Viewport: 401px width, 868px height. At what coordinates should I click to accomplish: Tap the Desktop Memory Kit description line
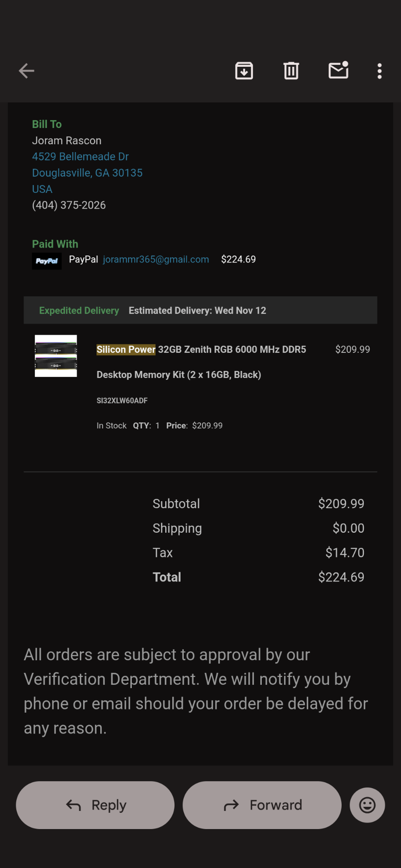[179, 375]
